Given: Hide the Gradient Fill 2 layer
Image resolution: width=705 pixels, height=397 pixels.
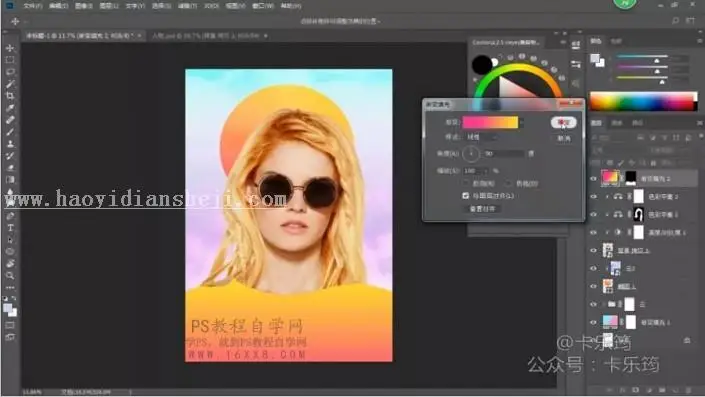Looking at the screenshot, I should [x=593, y=178].
